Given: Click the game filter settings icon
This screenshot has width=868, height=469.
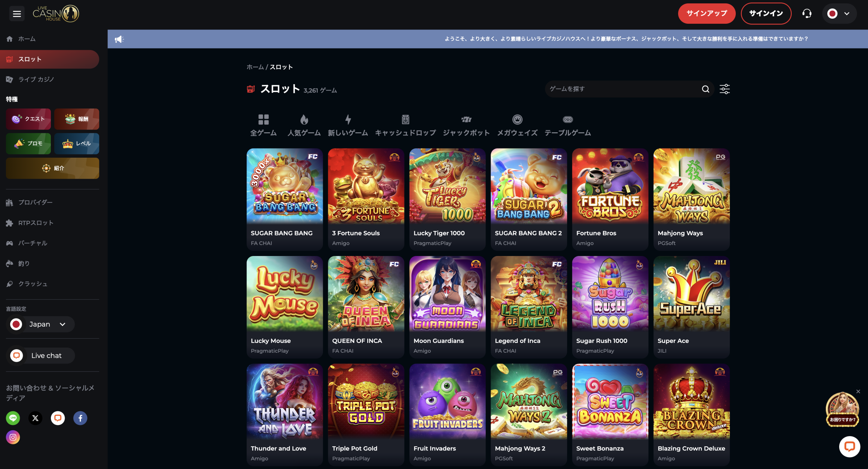Looking at the screenshot, I should pos(725,89).
